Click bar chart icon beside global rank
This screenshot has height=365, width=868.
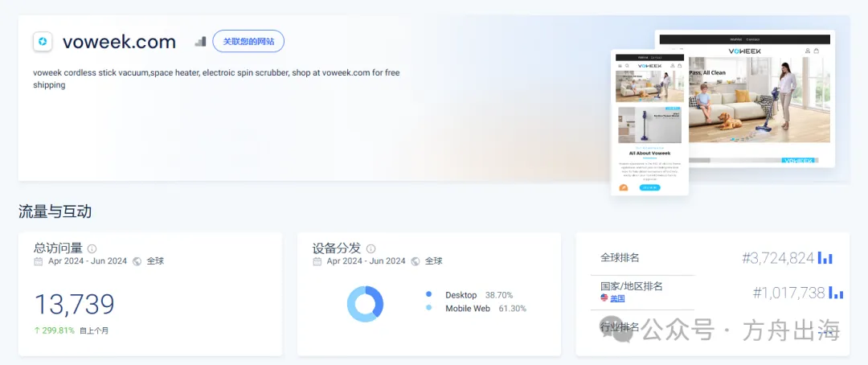(x=825, y=257)
